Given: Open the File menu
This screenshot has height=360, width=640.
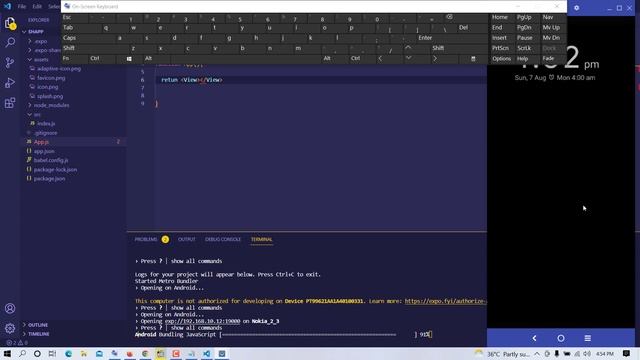Looking at the screenshot, I should click(22, 7).
